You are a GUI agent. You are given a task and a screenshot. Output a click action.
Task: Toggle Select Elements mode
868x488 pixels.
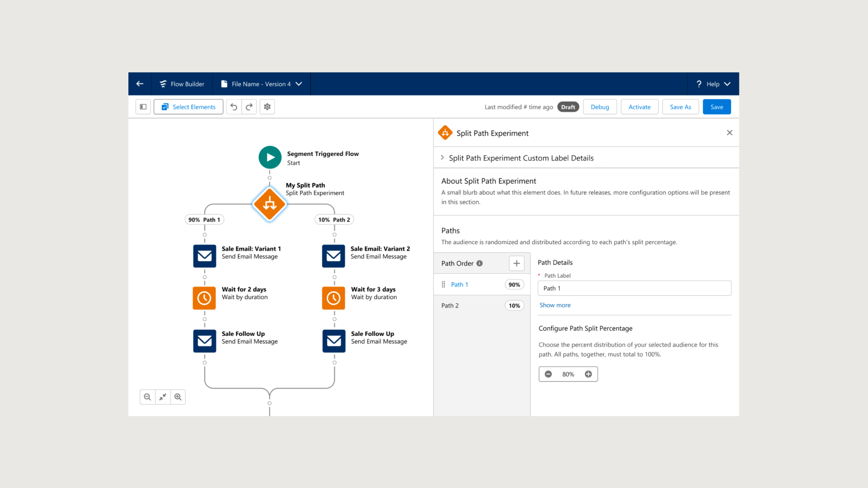pyautogui.click(x=188, y=106)
